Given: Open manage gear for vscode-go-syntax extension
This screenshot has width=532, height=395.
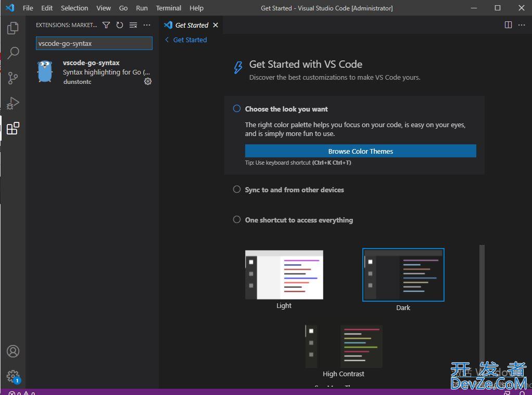Looking at the screenshot, I should click(x=148, y=81).
